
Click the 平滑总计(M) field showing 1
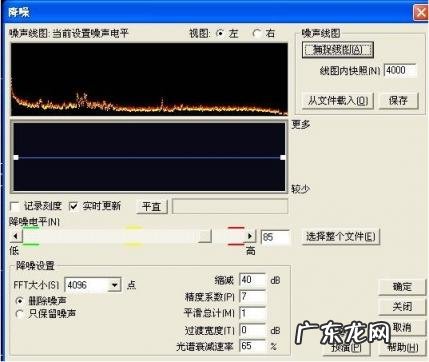252,313
